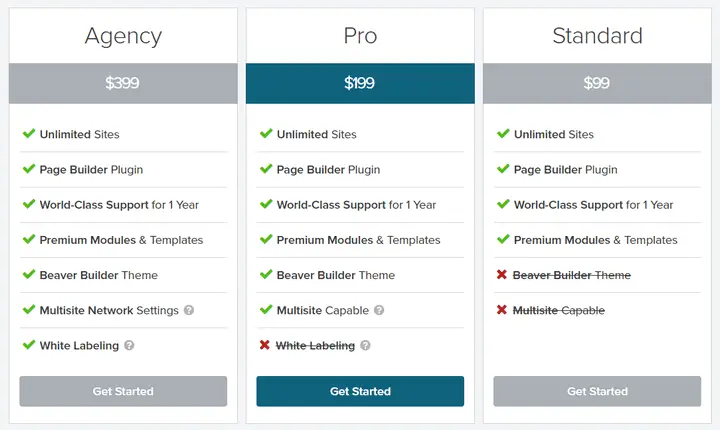Click red X beside Standard Multisite Capable
Image resolution: width=720 pixels, height=430 pixels.
(x=501, y=310)
